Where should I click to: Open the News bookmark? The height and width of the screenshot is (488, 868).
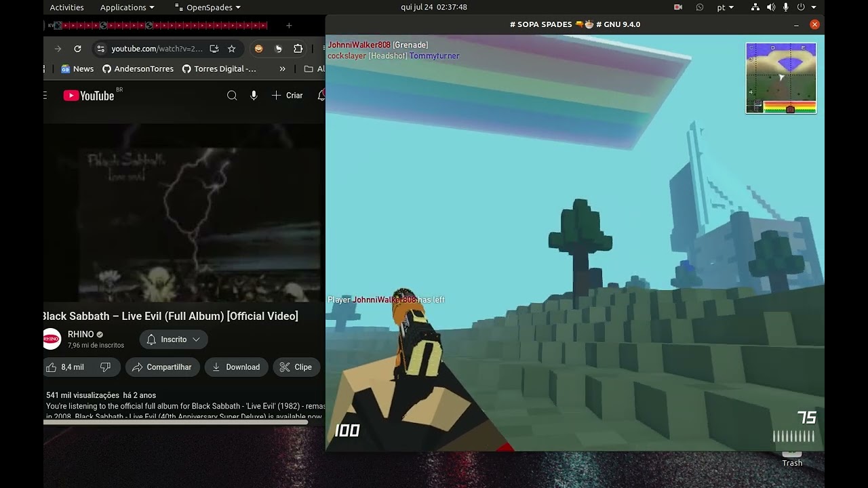click(x=77, y=68)
